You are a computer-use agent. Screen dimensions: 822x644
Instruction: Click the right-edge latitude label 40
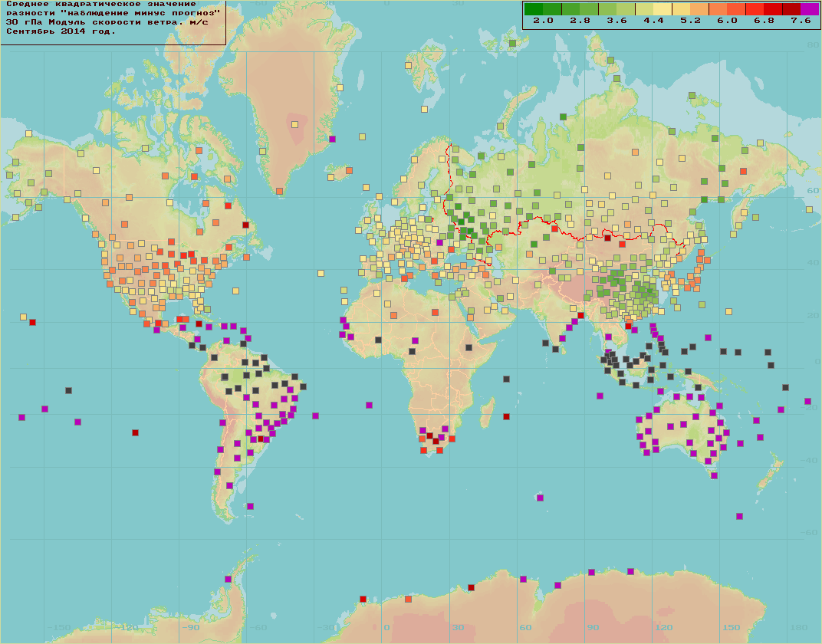813,262
